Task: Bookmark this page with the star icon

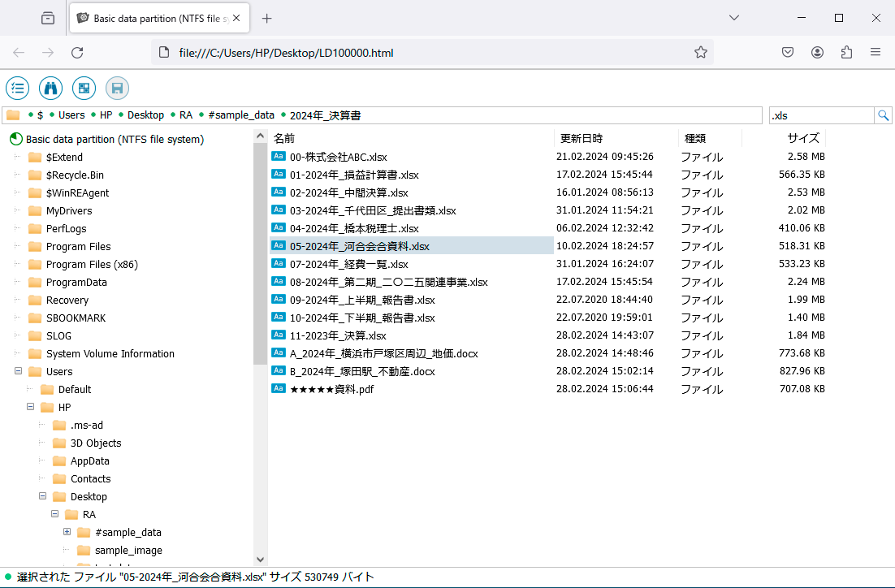Action: [x=700, y=52]
